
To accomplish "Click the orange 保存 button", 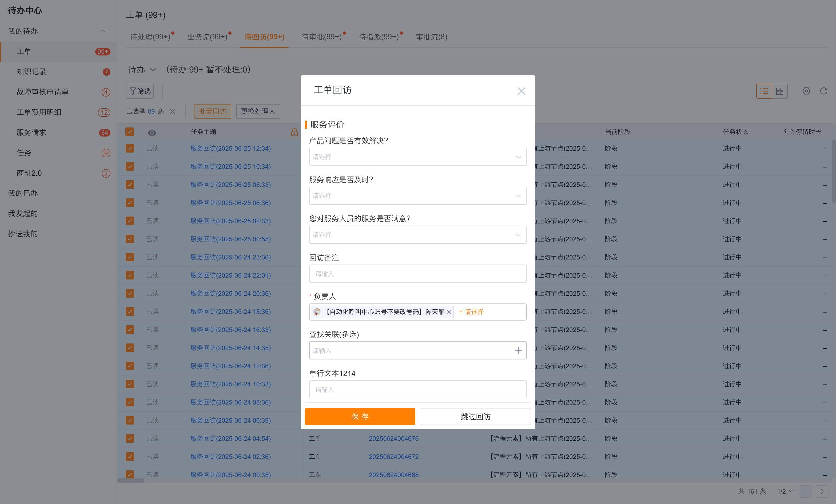I will coord(360,417).
